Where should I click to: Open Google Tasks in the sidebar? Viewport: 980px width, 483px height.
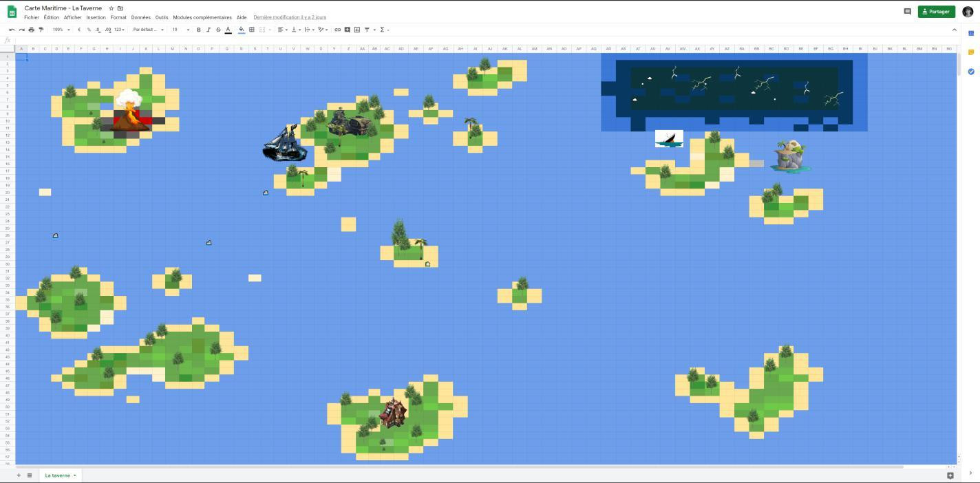(971, 71)
